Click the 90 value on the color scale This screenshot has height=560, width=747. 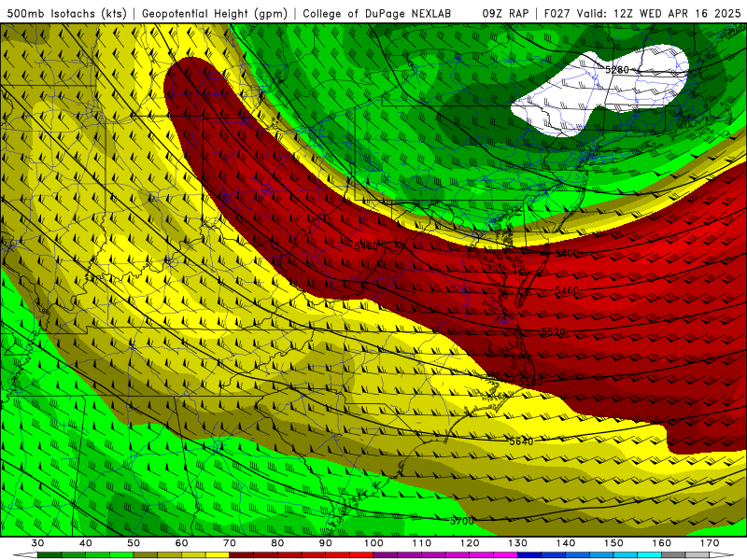coord(325,543)
